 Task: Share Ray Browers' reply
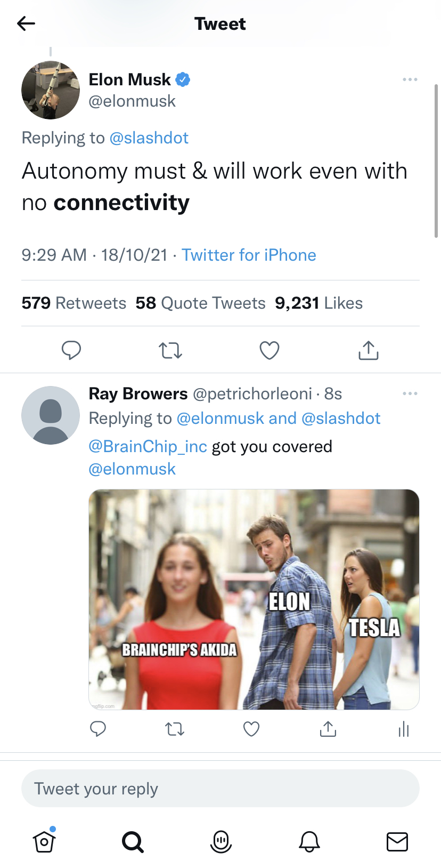328,729
